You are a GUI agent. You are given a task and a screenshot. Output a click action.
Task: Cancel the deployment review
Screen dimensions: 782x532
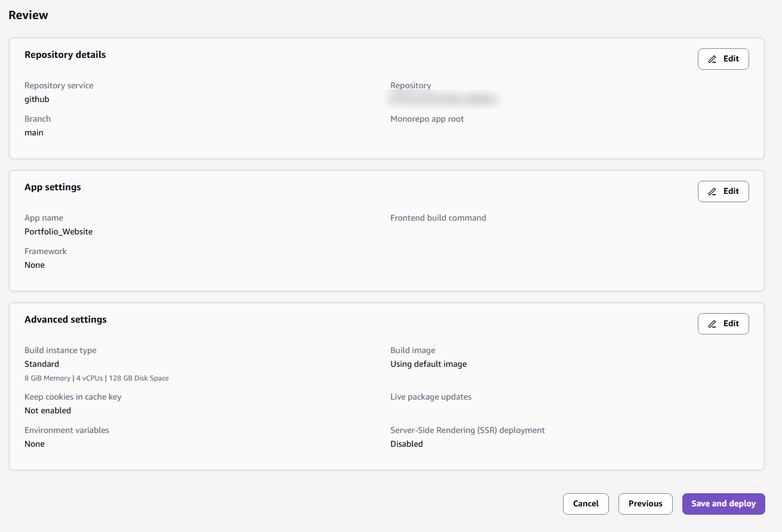586,503
